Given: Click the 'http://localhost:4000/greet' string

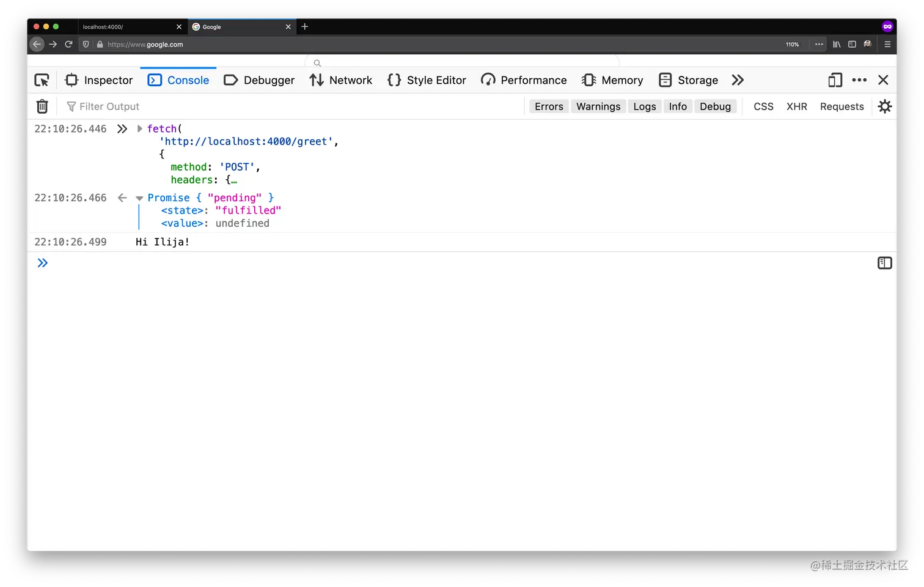Looking at the screenshot, I should tap(246, 141).
